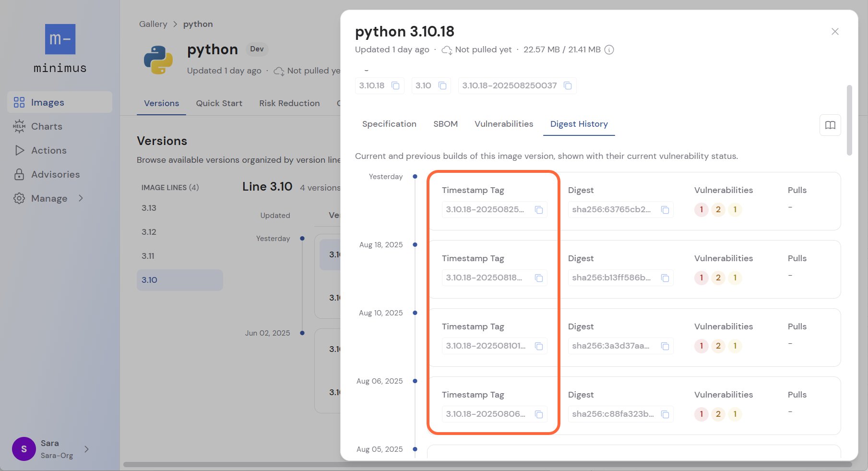The height and width of the screenshot is (471, 868).
Task: Copy digest sha256:3a3d37aa
Action: pos(665,346)
